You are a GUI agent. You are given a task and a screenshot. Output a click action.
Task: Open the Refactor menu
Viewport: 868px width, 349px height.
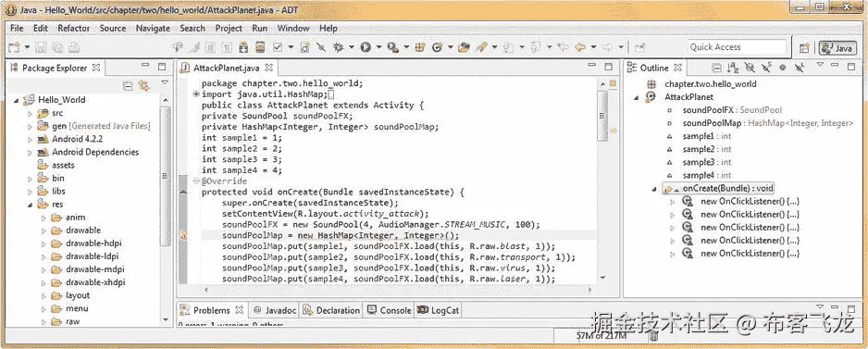[x=74, y=29]
